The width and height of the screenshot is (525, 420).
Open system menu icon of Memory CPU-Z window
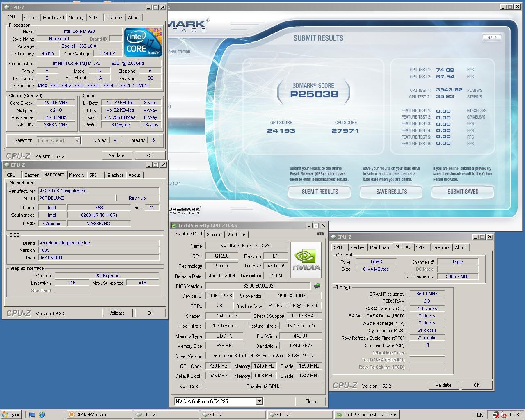[x=333, y=237]
